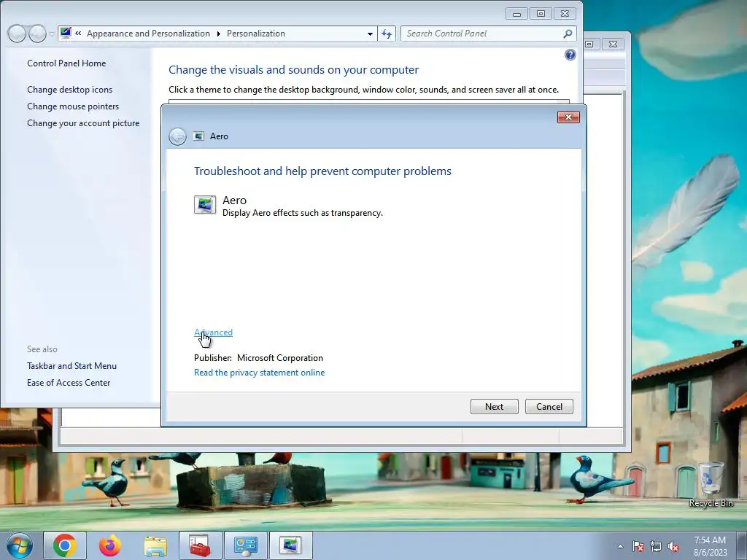Open recent pages dropdown arrow

tap(52, 34)
